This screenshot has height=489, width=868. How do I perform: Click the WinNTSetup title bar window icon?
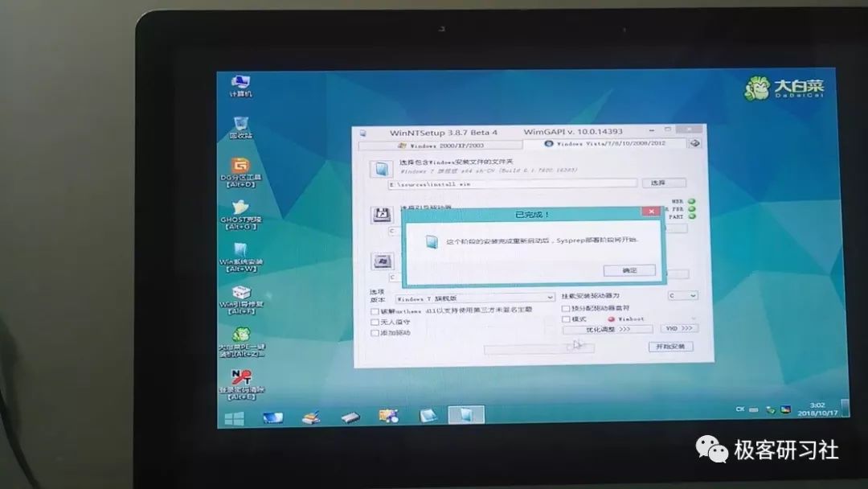pyautogui.click(x=363, y=134)
